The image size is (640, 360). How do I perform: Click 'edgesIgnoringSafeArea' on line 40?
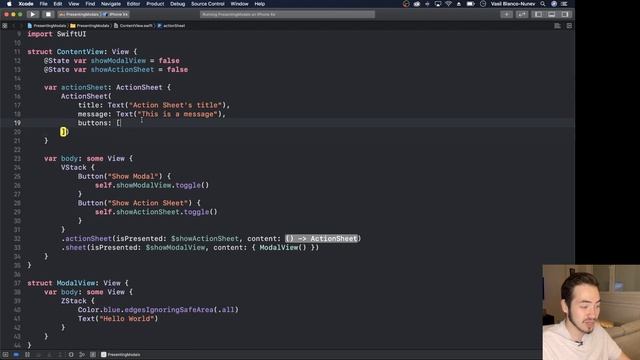[x=169, y=310]
